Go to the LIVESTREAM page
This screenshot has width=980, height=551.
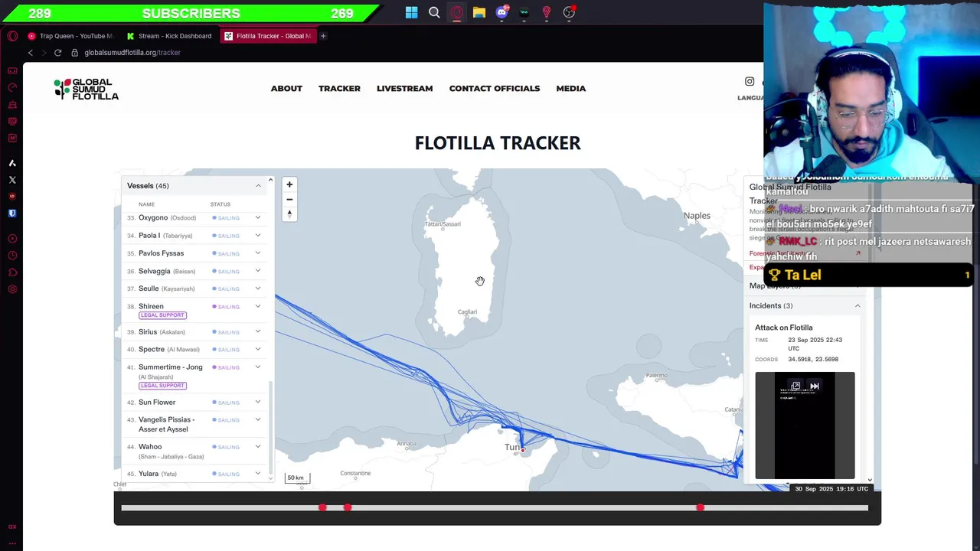[404, 89]
